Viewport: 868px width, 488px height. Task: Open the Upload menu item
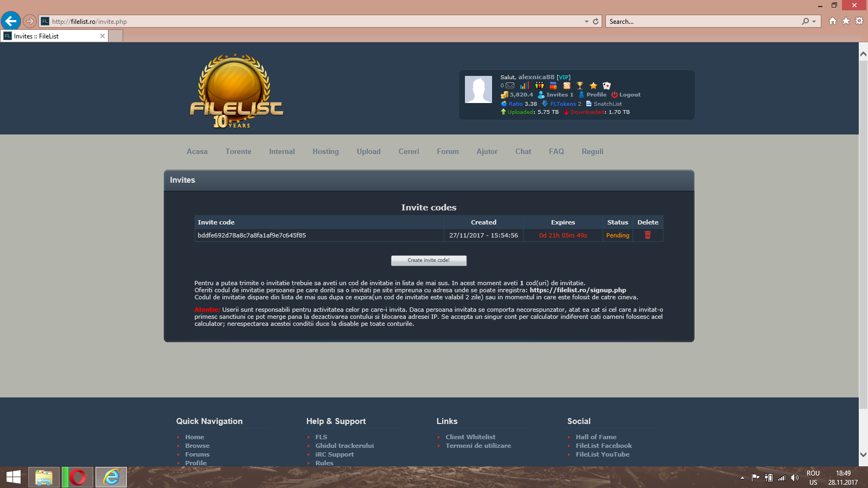[369, 152]
